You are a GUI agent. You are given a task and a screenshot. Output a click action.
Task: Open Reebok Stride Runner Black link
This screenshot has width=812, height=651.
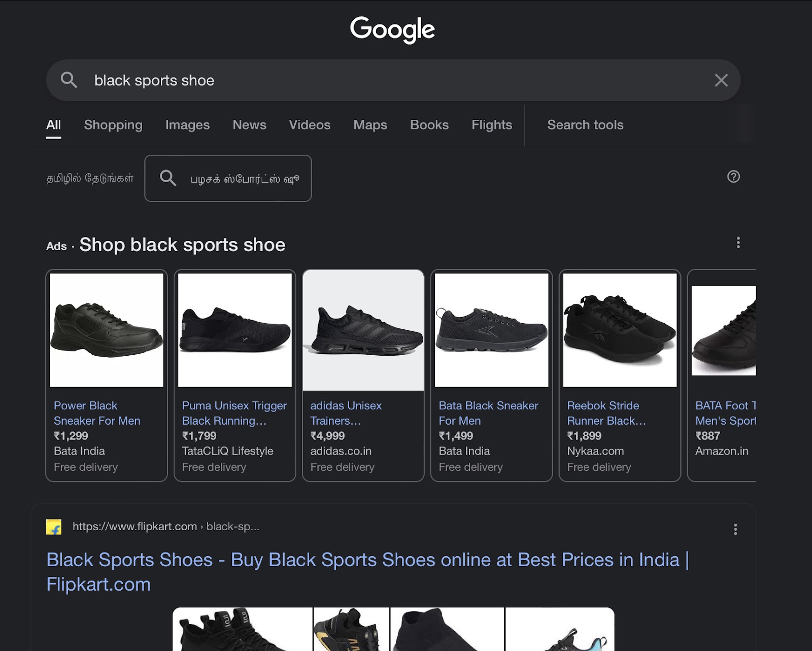click(606, 413)
